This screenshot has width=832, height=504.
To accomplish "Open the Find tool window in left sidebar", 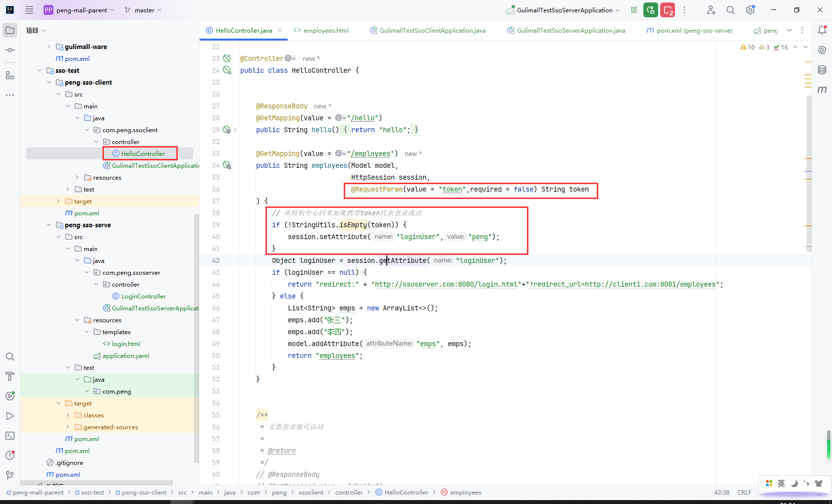I will 10,356.
